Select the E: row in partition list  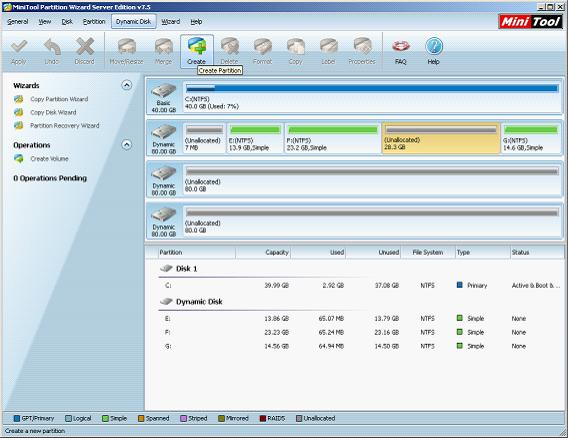tap(361, 318)
